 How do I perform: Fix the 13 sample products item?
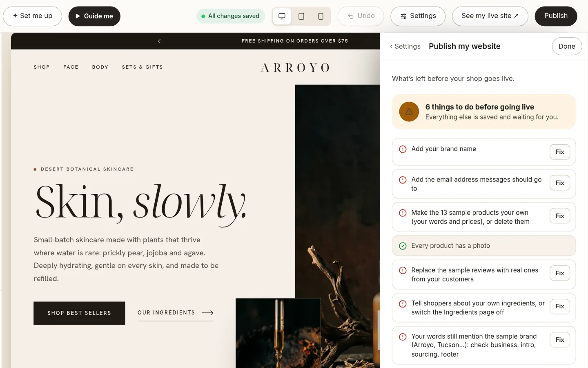560,216
